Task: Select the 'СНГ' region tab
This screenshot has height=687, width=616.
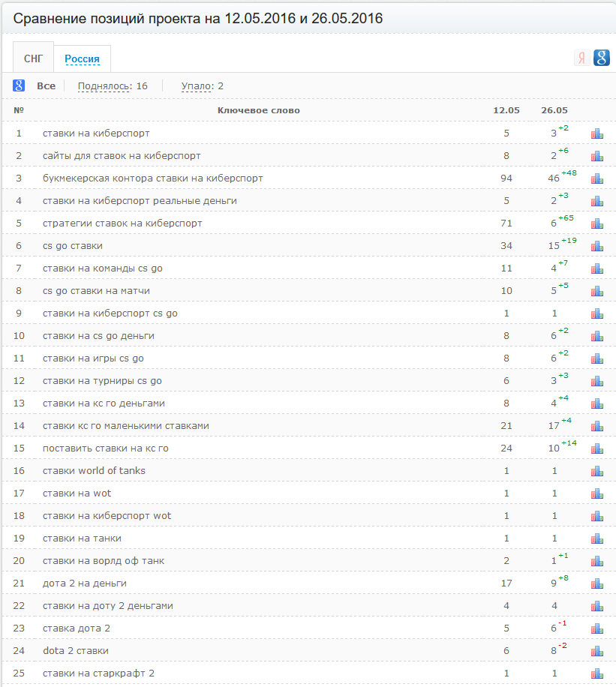Action: (x=34, y=58)
